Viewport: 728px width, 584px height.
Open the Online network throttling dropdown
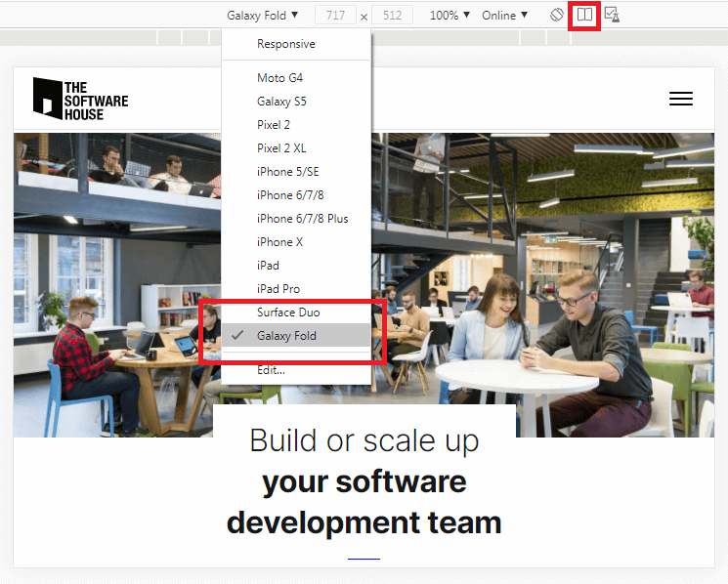click(504, 16)
